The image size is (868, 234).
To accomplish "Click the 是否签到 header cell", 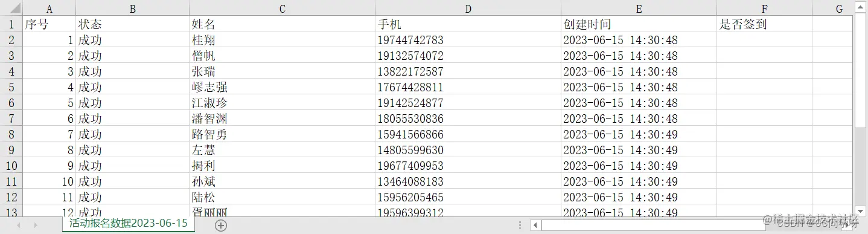I will (x=765, y=24).
